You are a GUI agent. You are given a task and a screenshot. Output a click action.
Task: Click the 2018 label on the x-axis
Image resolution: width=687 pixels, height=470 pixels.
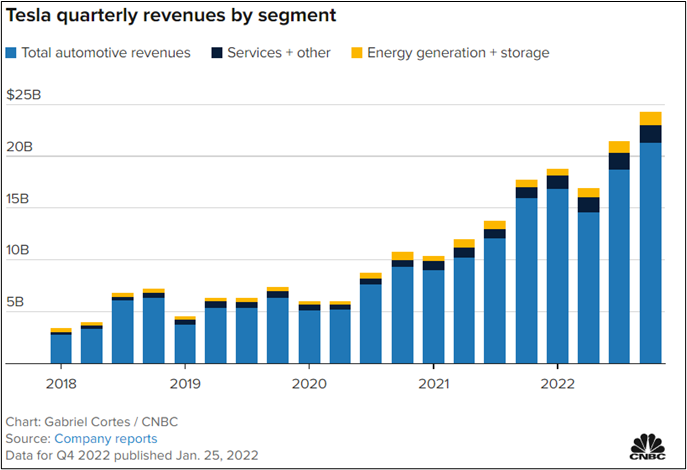pyautogui.click(x=61, y=383)
